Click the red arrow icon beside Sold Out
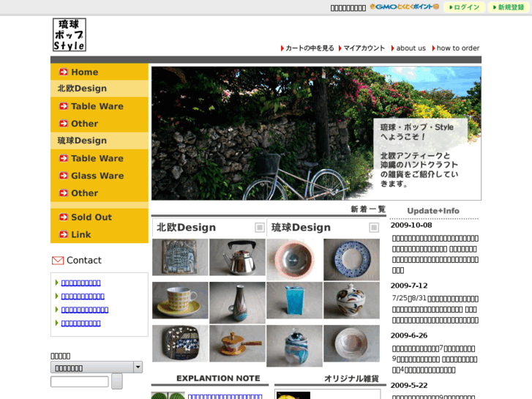The width and height of the screenshot is (532, 399). tap(64, 217)
